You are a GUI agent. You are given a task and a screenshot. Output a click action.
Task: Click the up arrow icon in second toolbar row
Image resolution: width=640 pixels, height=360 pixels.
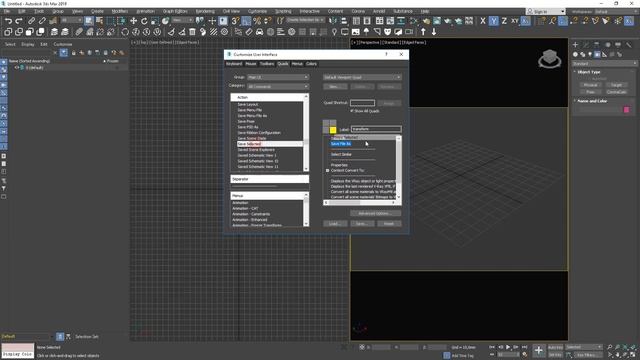423,32
